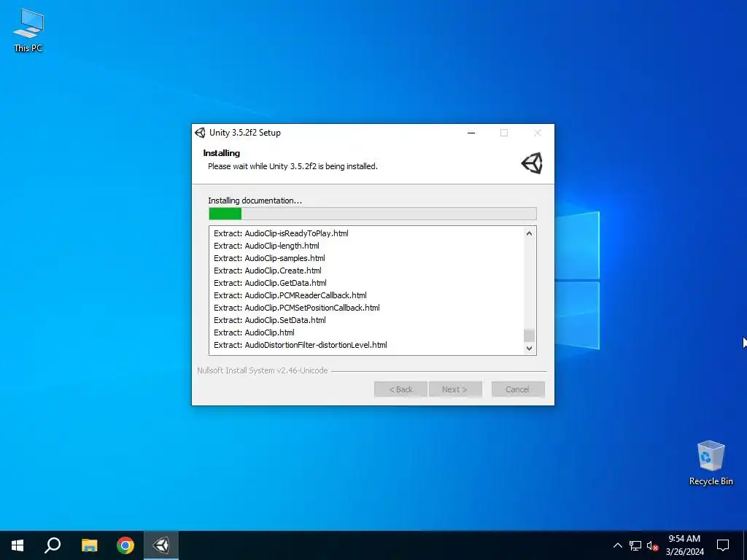Select log line AudioClip.Create.html
The height and width of the screenshot is (560, 747).
click(x=267, y=271)
